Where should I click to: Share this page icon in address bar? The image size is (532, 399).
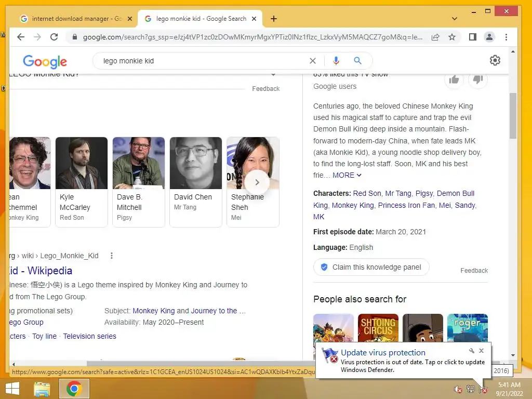click(x=435, y=37)
